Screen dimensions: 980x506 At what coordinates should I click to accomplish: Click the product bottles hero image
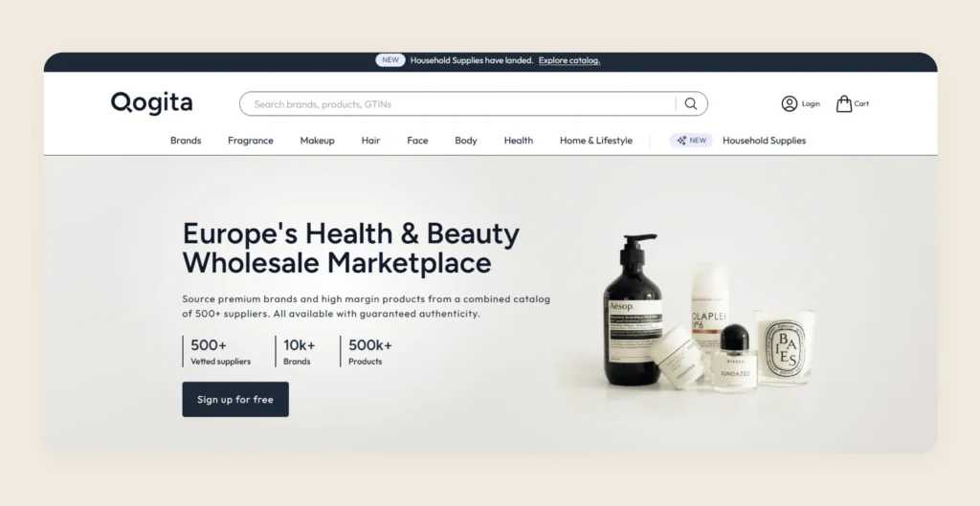coord(706,313)
